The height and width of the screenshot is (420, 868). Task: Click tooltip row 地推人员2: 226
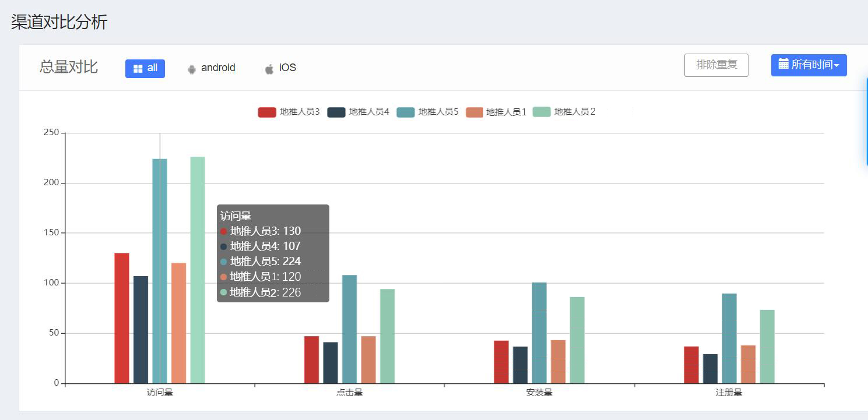(x=261, y=292)
